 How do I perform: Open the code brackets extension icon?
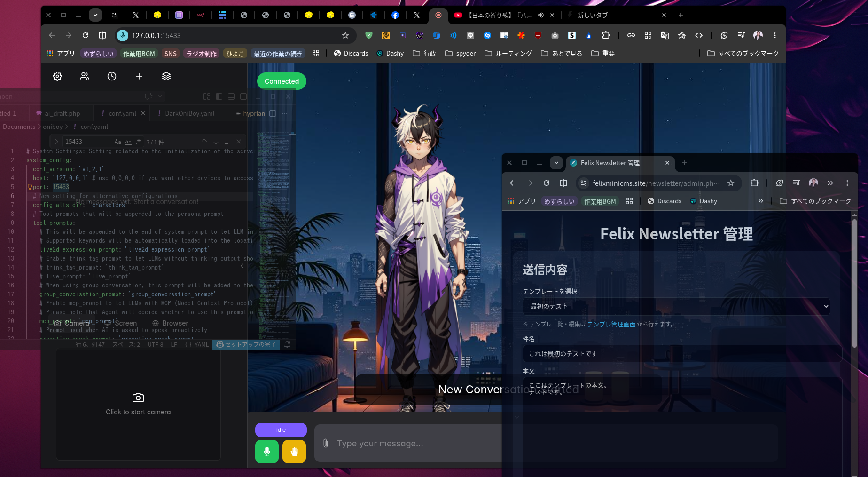point(699,35)
